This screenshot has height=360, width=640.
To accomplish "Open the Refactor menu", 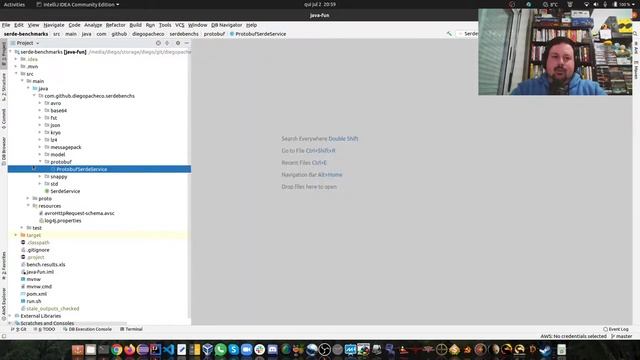I will tap(116, 25).
